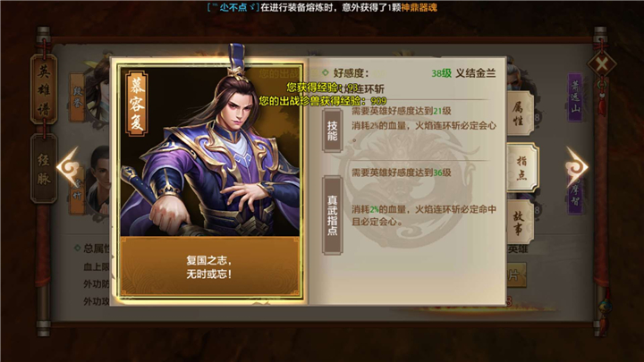Click the 38级 affinity level text
644x362 pixels.
(442, 73)
